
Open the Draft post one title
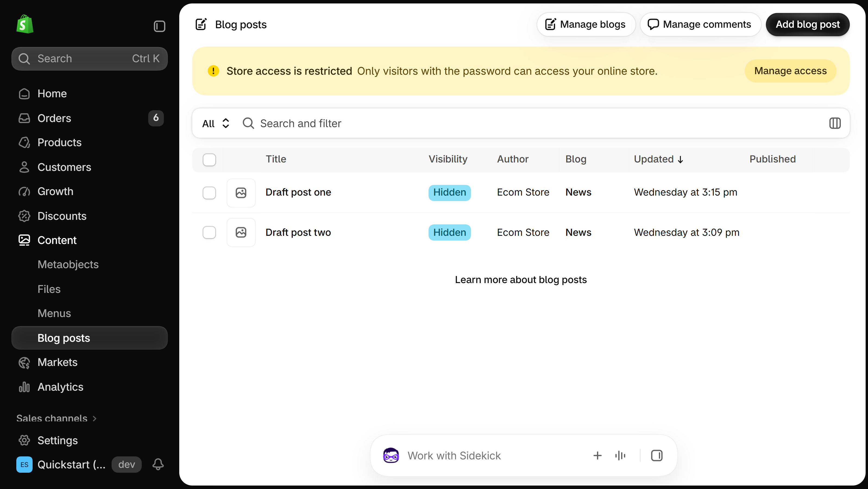tap(298, 192)
